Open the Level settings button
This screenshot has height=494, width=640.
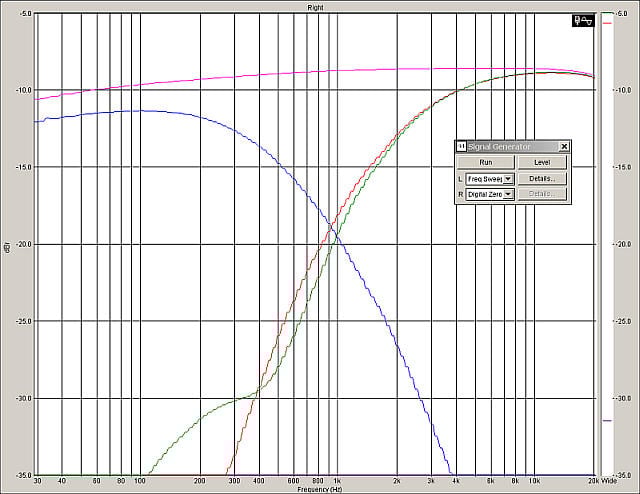[x=542, y=162]
